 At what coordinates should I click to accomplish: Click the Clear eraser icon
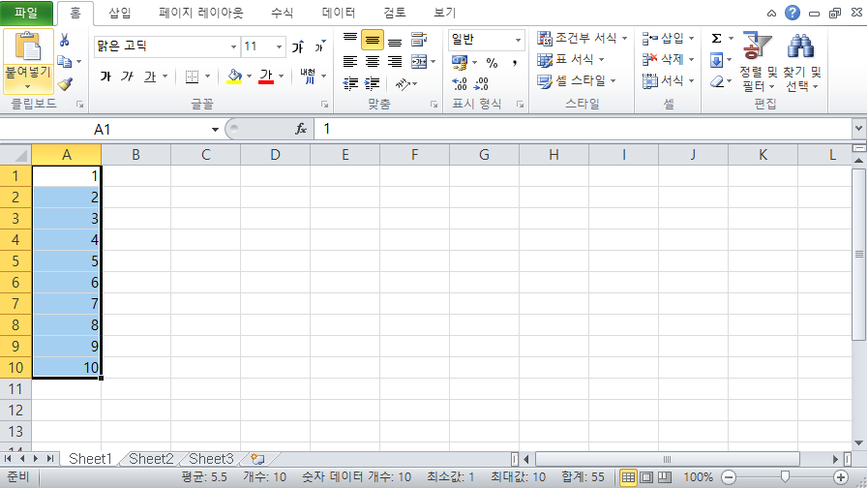717,82
